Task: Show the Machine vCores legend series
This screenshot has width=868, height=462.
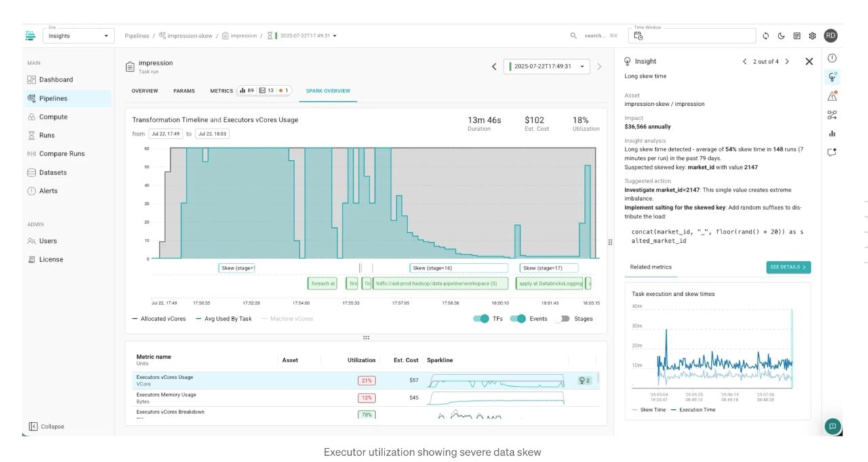Action: (x=288, y=319)
